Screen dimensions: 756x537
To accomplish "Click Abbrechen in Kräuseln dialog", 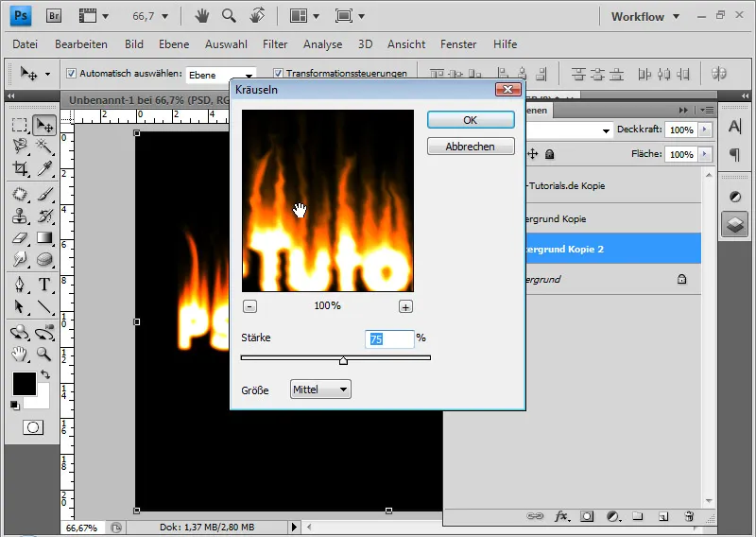I will click(471, 147).
